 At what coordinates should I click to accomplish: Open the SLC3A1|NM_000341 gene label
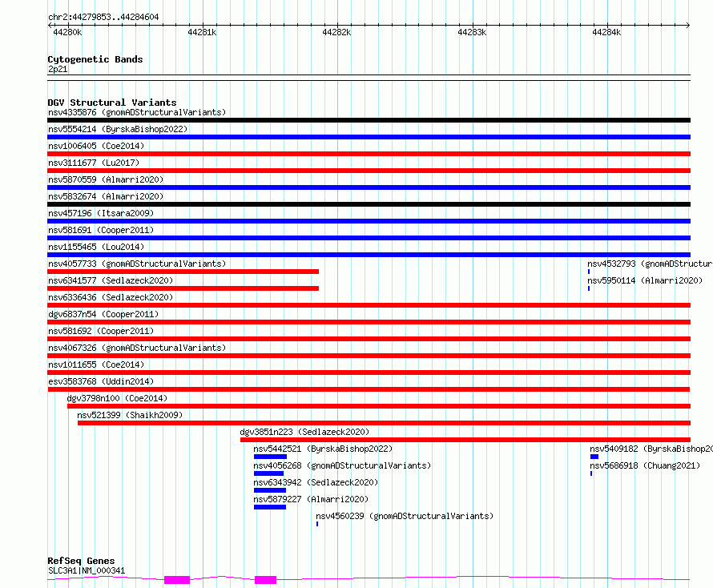87,570
